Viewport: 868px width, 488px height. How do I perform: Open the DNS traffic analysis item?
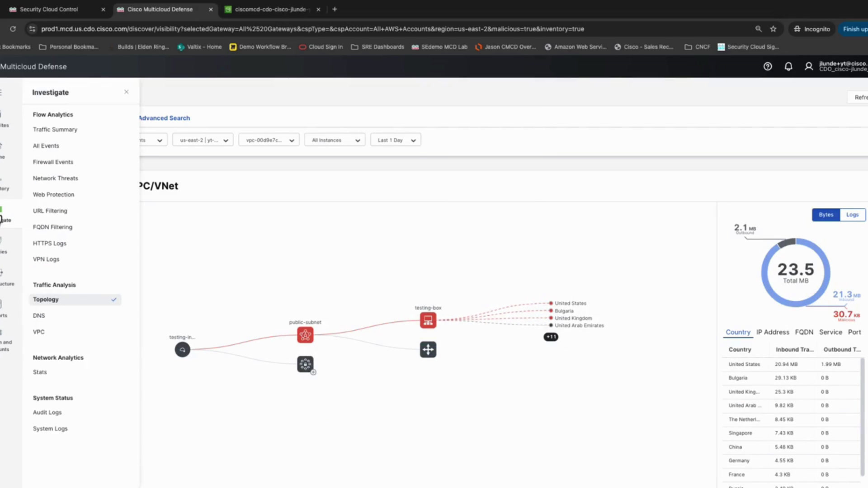pyautogui.click(x=39, y=315)
